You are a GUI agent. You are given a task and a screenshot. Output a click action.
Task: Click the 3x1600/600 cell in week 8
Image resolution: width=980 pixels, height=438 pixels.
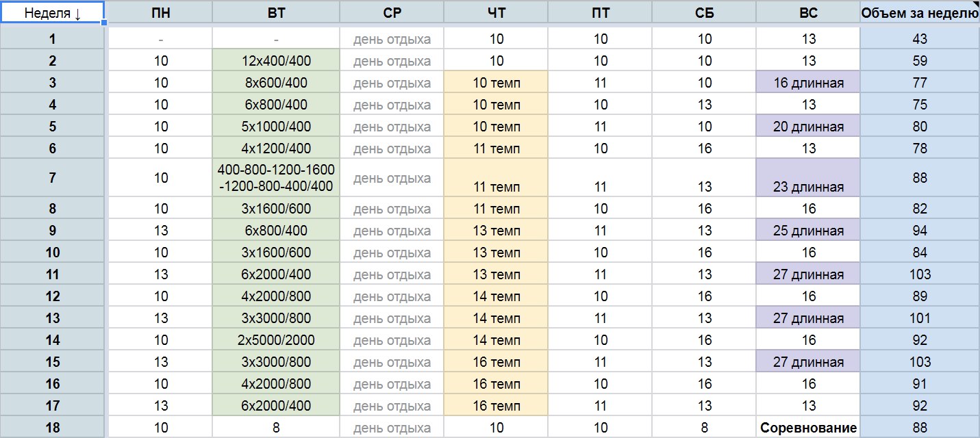tap(276, 208)
